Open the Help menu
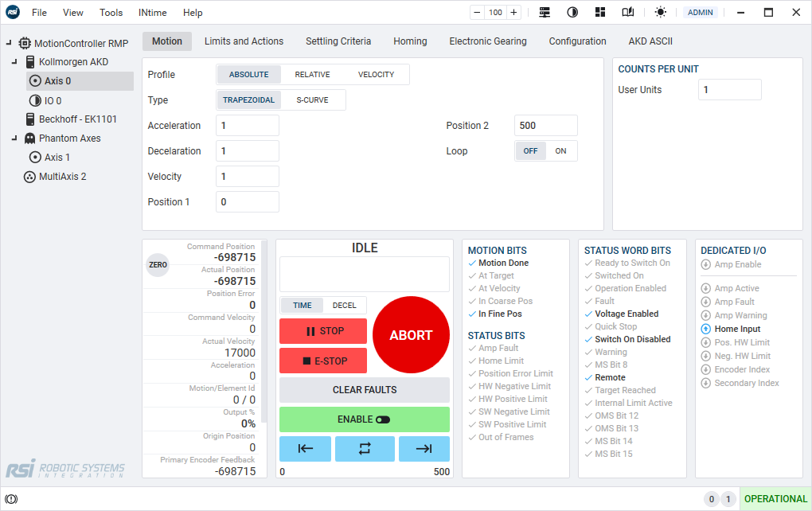This screenshot has height=511, width=812. [193, 13]
